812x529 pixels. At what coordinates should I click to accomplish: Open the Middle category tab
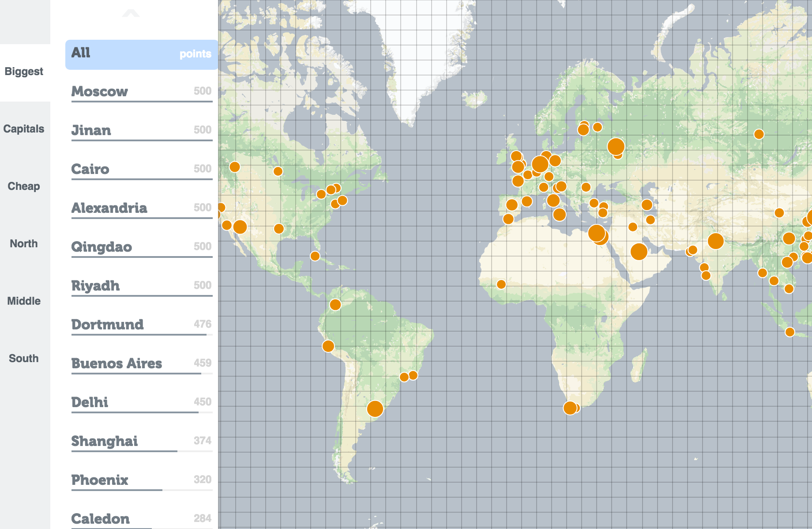[24, 301]
